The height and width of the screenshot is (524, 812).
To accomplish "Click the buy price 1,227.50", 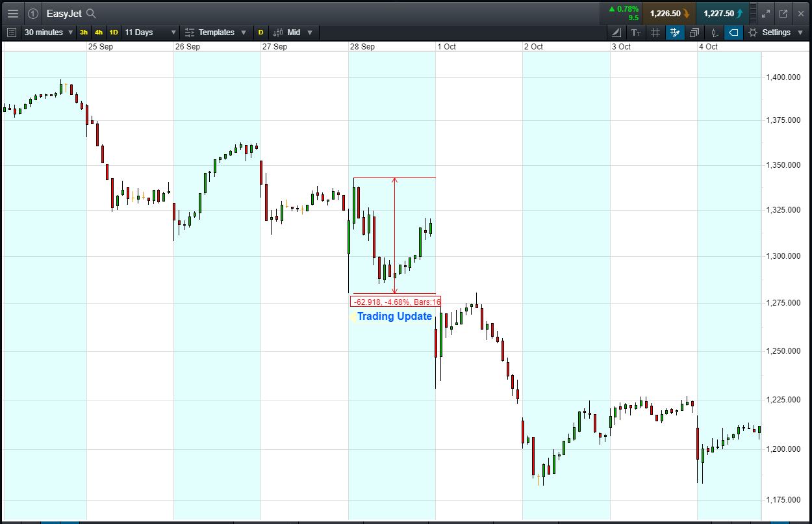I will (722, 13).
